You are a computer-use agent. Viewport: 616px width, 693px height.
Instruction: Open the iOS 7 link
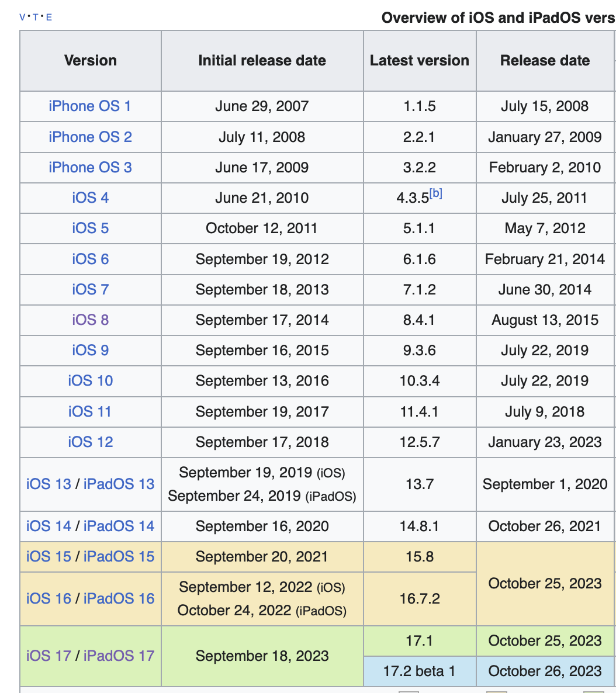click(90, 289)
